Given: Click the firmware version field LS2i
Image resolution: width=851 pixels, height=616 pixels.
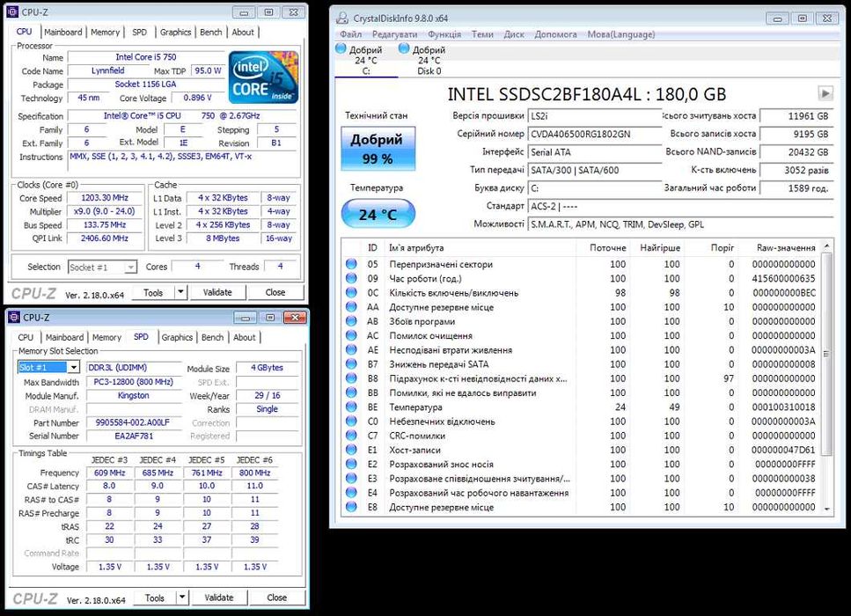Looking at the screenshot, I should (x=595, y=116).
